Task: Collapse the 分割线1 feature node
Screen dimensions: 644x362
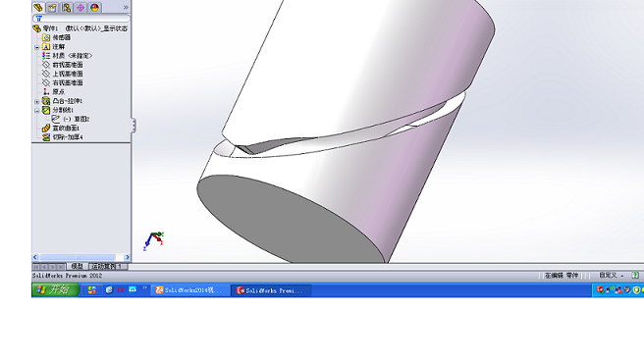Action: [37, 111]
